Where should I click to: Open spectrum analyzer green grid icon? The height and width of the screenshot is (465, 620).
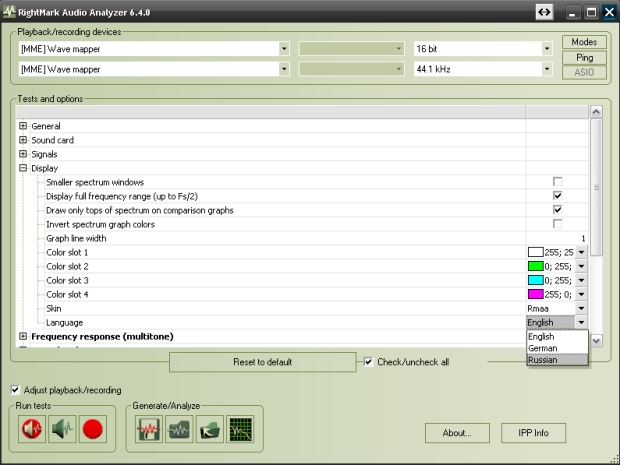click(x=240, y=429)
